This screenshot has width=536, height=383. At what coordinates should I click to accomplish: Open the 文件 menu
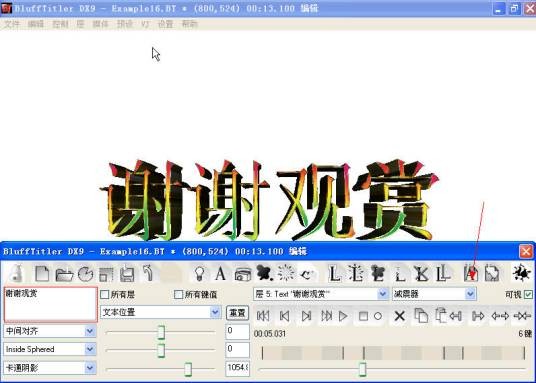tap(12, 24)
